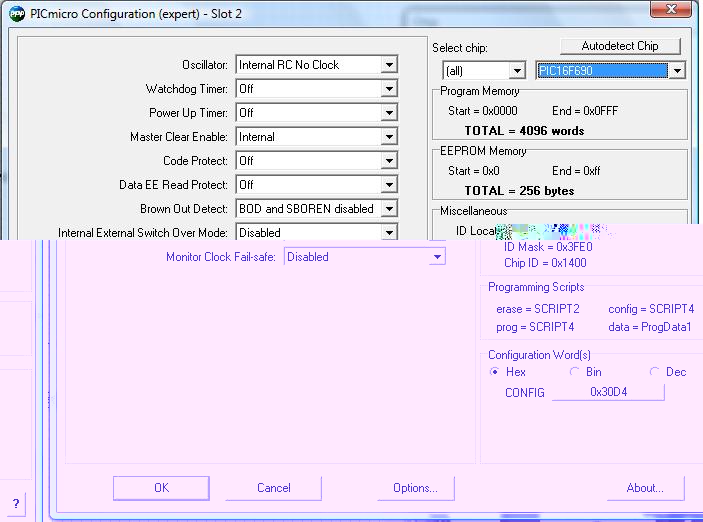Select Dec configuration word format
The width and height of the screenshot is (703, 522).
tap(655, 372)
